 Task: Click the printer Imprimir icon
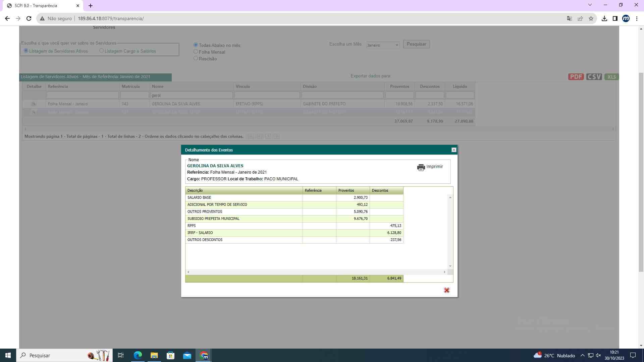click(x=421, y=167)
